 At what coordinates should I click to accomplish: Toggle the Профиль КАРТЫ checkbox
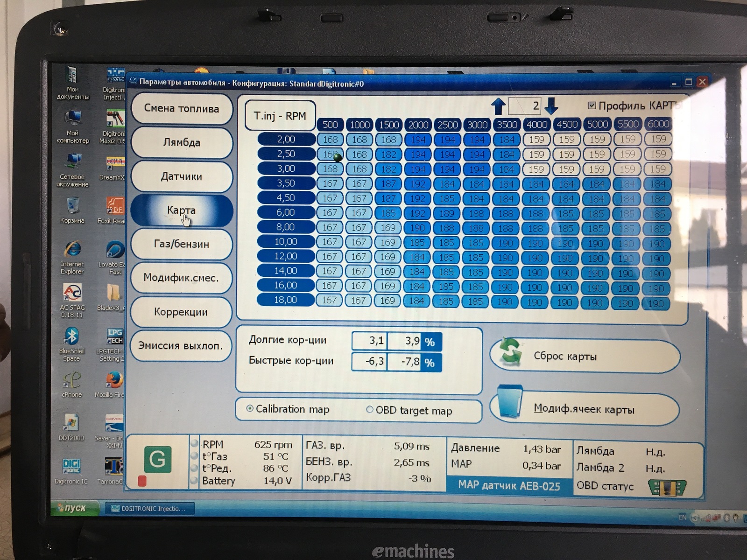click(x=592, y=105)
